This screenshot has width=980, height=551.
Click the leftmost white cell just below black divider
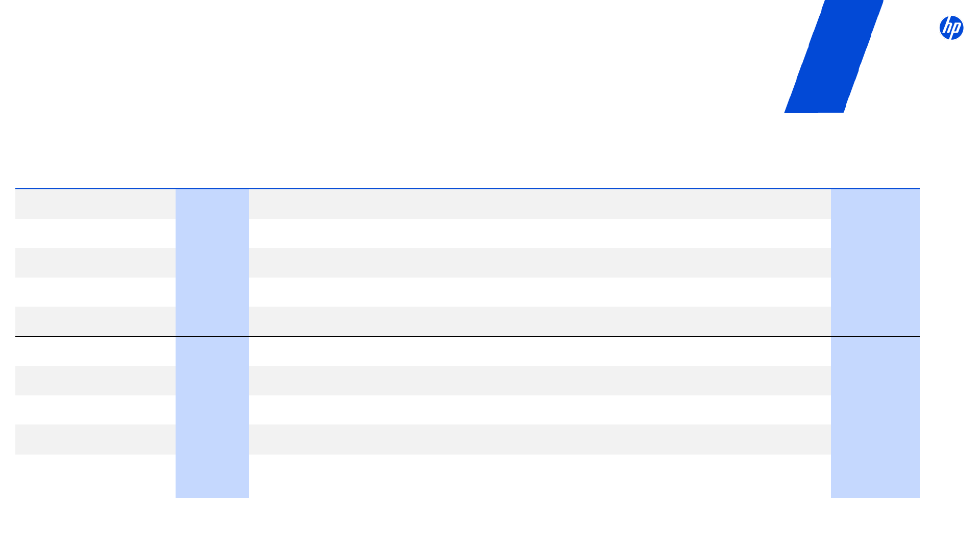click(95, 352)
